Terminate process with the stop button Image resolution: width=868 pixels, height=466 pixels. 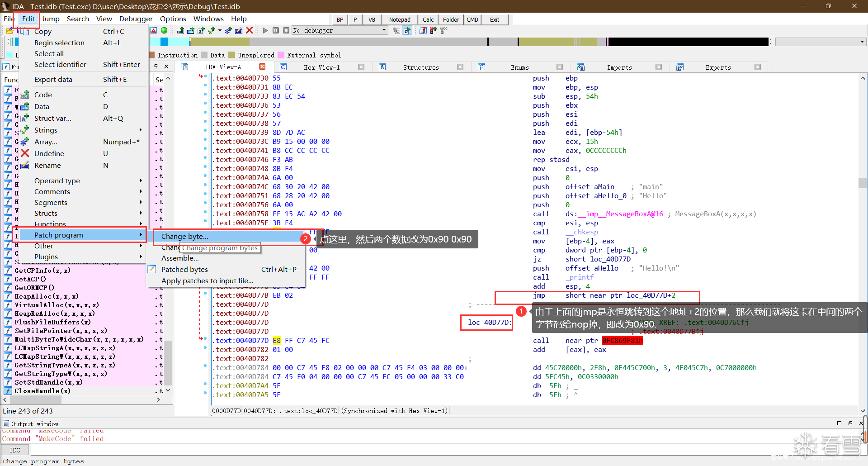click(286, 30)
